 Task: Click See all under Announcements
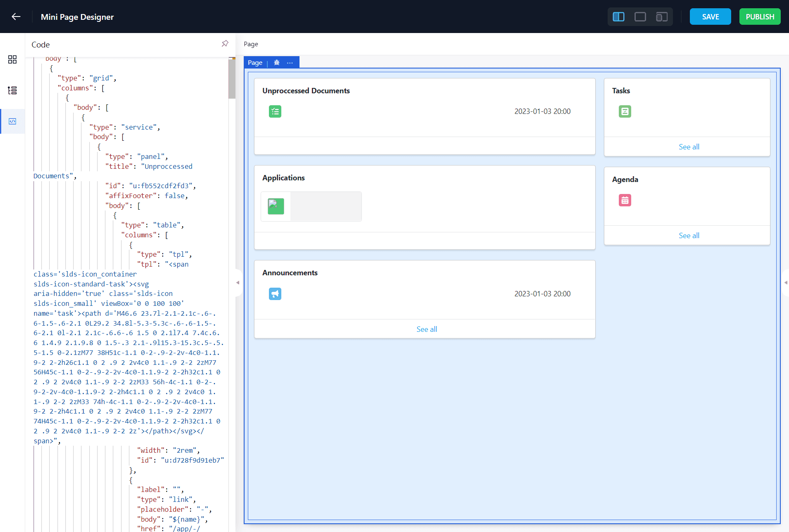(426, 329)
